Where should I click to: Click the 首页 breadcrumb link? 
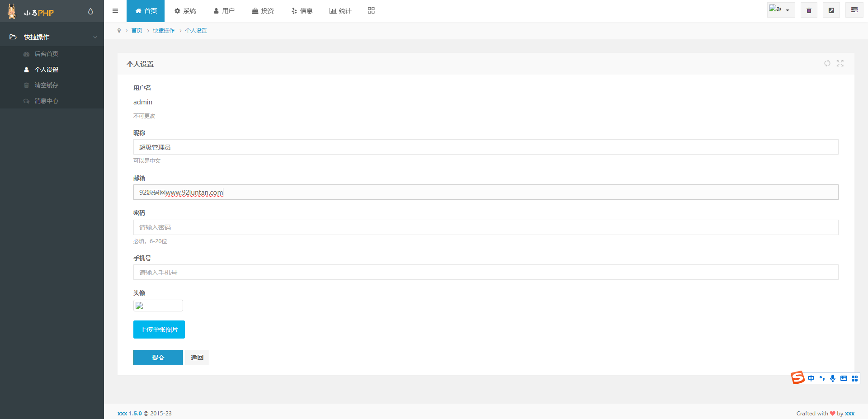point(137,31)
